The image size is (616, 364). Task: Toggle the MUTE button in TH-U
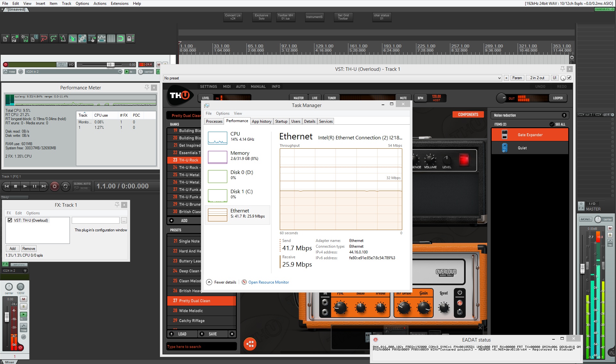(x=403, y=98)
